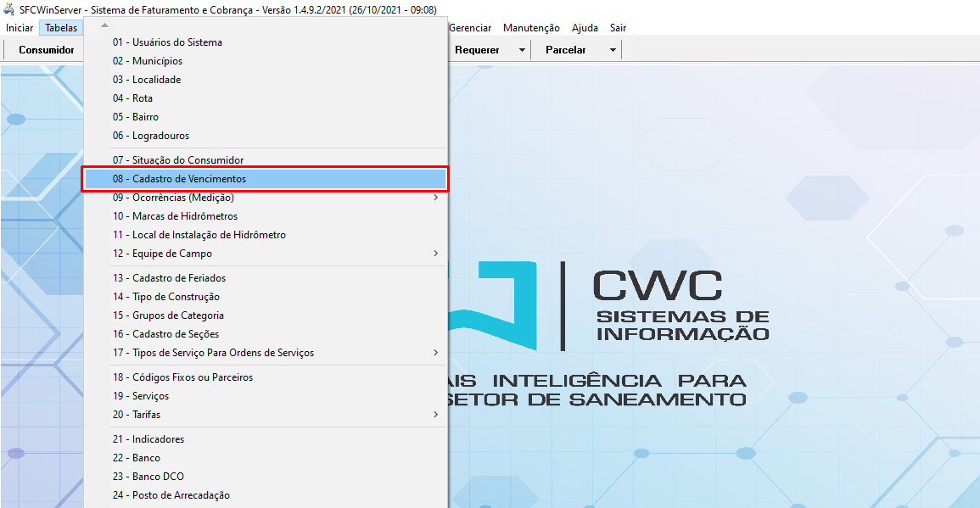Image resolution: width=980 pixels, height=508 pixels.
Task: Expand the Ocorrências (Medição) submenu
Action: pyautogui.click(x=435, y=198)
